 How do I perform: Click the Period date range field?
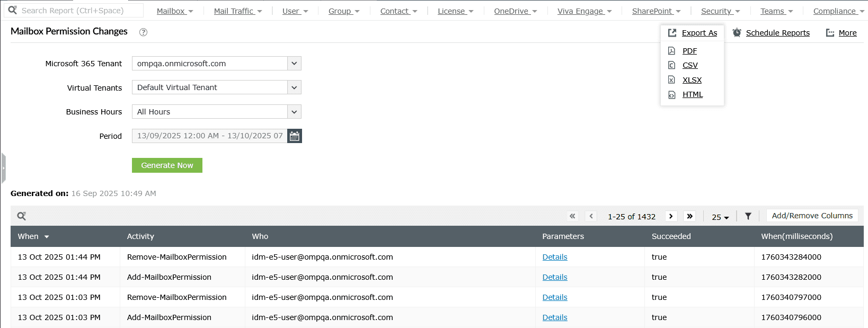pyautogui.click(x=210, y=136)
